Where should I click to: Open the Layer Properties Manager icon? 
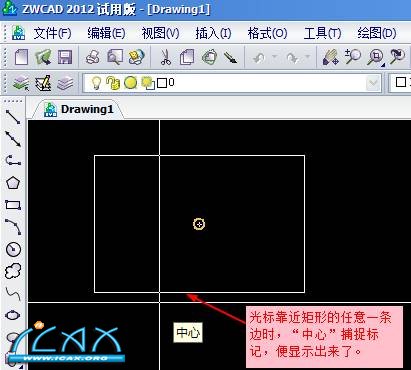click(21, 83)
